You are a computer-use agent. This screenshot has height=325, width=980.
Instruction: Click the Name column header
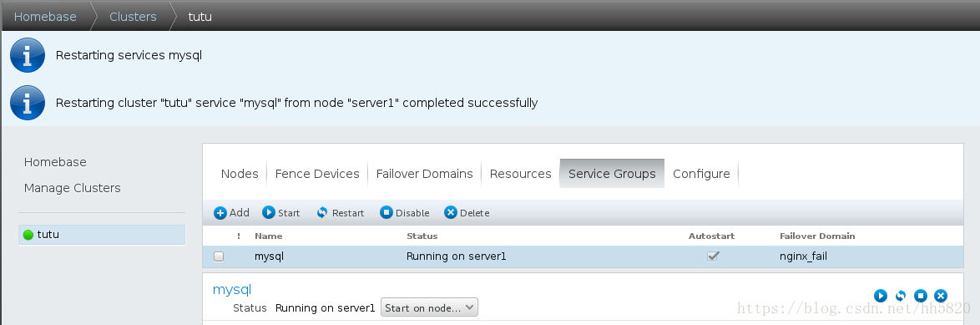(269, 236)
